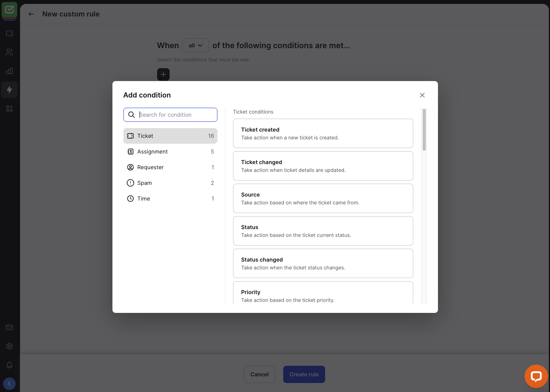The image size is (550, 392).
Task: Open the Automation lightning bolt icon
Action: pyautogui.click(x=9, y=90)
